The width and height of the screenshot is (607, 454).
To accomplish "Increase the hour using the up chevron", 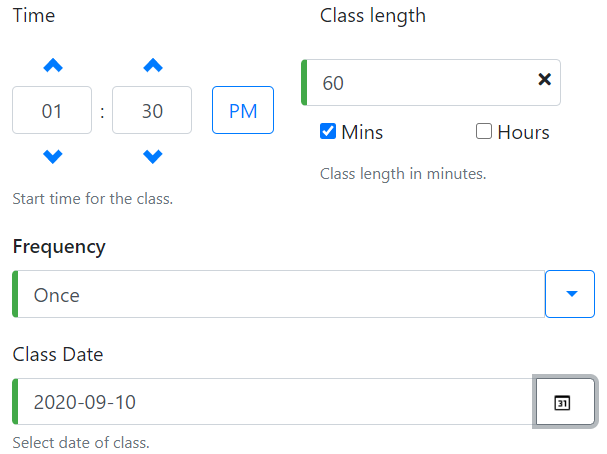I will coord(53,66).
